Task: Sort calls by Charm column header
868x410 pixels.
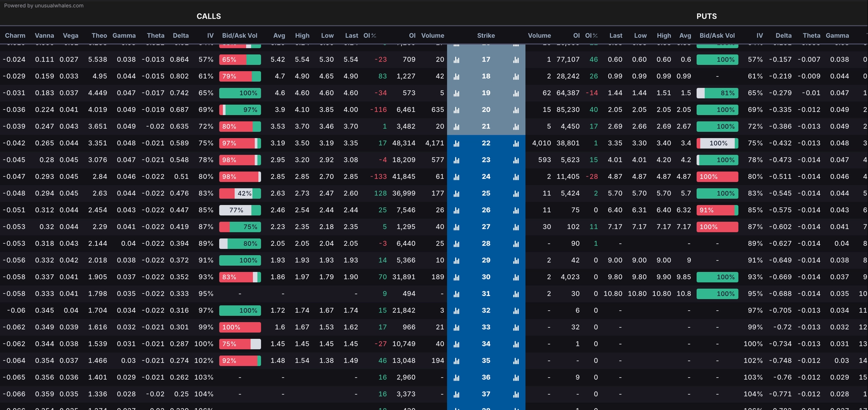Action: click(15, 36)
